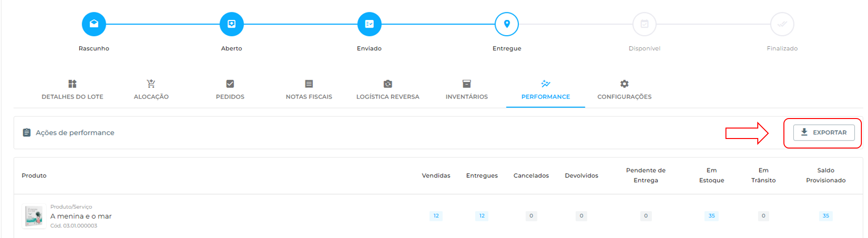868x238 pixels.
Task: Click the Alocação cart icon
Action: [x=151, y=84]
